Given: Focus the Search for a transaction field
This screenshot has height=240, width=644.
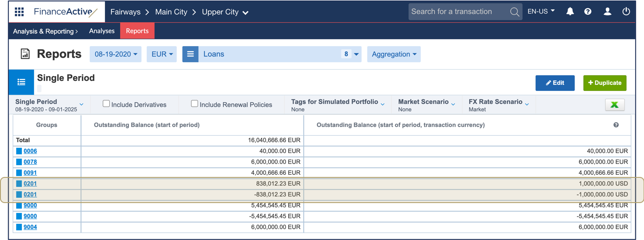Looking at the screenshot, I should [x=457, y=12].
